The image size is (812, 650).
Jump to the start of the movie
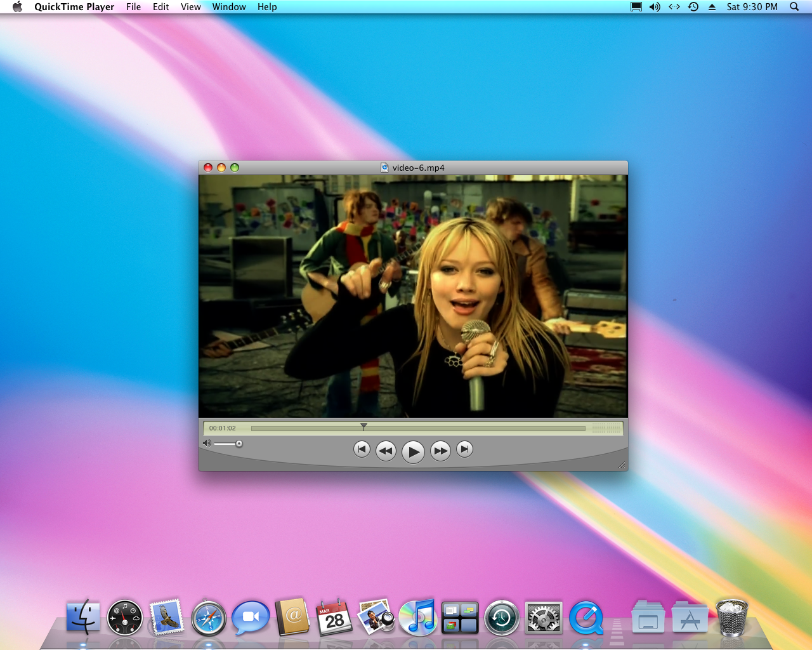coord(362,449)
